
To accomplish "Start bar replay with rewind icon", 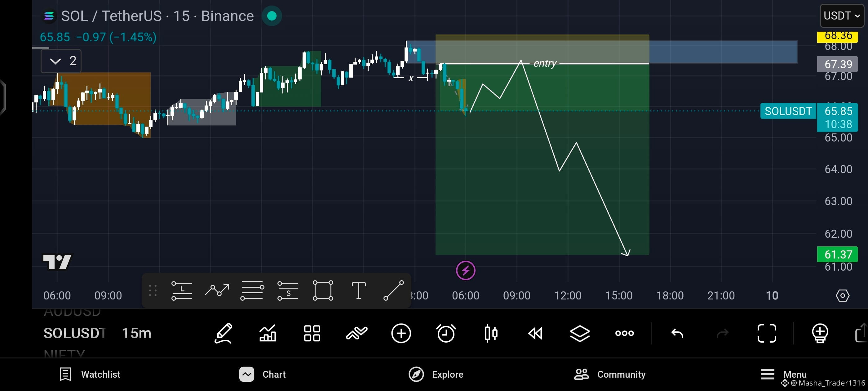I will [535, 333].
